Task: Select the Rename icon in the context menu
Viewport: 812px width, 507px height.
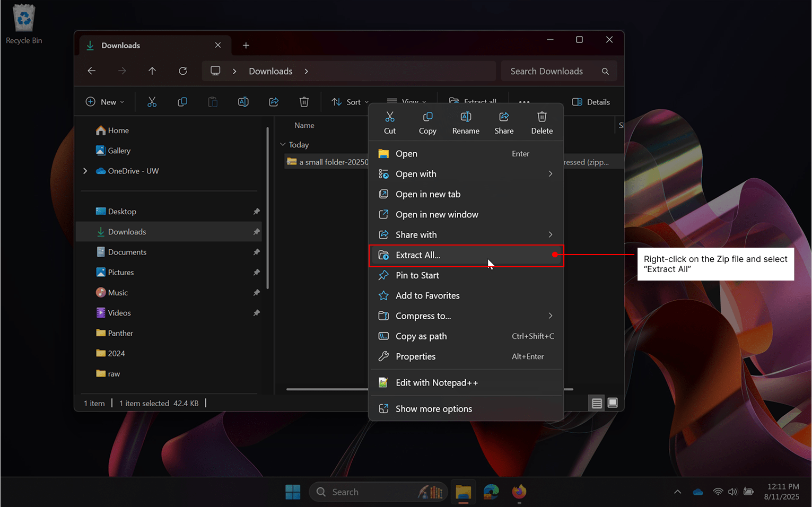Action: coord(466,122)
